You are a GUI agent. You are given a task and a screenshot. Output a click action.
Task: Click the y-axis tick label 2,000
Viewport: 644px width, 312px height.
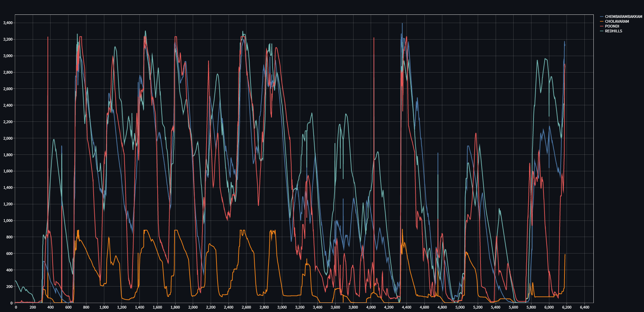[x=8, y=138]
